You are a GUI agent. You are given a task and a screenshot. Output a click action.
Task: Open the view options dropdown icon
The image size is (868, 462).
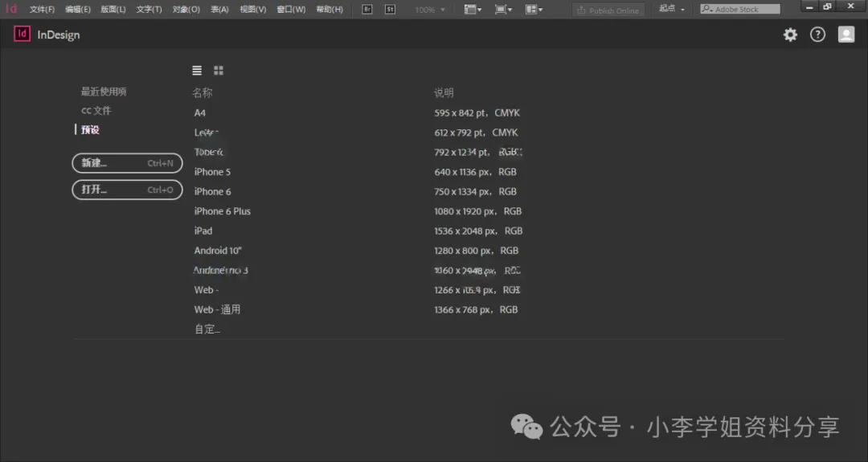point(473,10)
